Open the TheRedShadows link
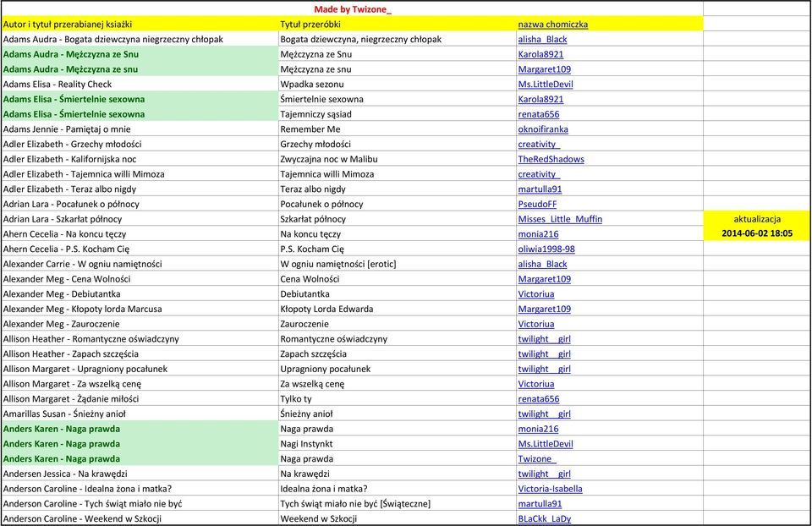 [551, 160]
